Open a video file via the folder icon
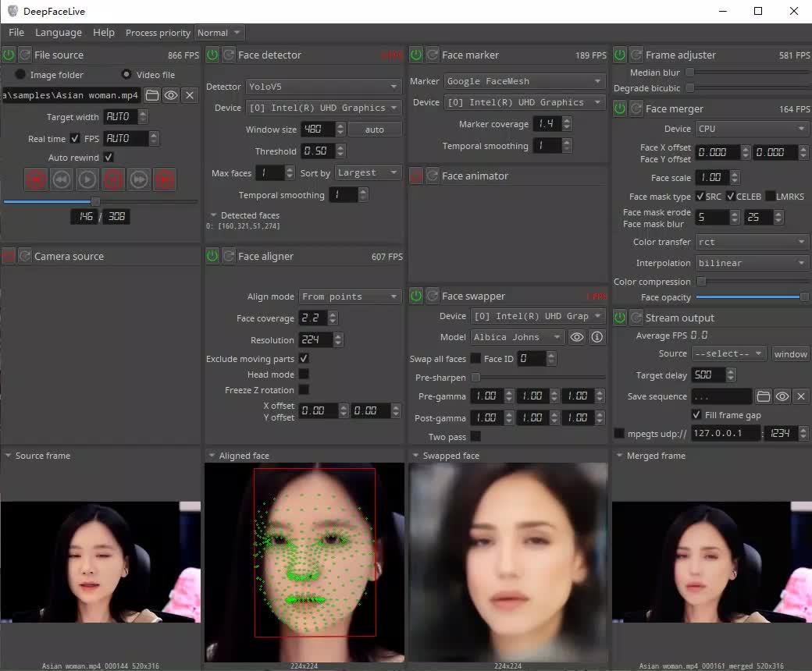The height and width of the screenshot is (671, 812). (152, 94)
